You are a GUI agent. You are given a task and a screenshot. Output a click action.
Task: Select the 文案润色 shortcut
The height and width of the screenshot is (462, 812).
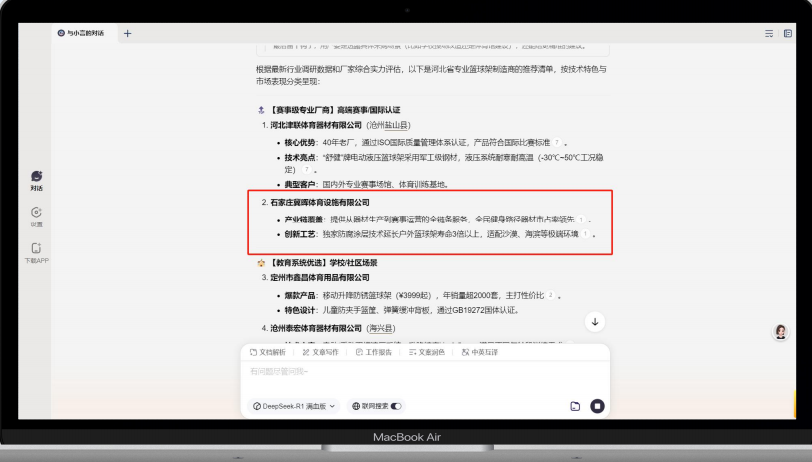click(x=426, y=352)
